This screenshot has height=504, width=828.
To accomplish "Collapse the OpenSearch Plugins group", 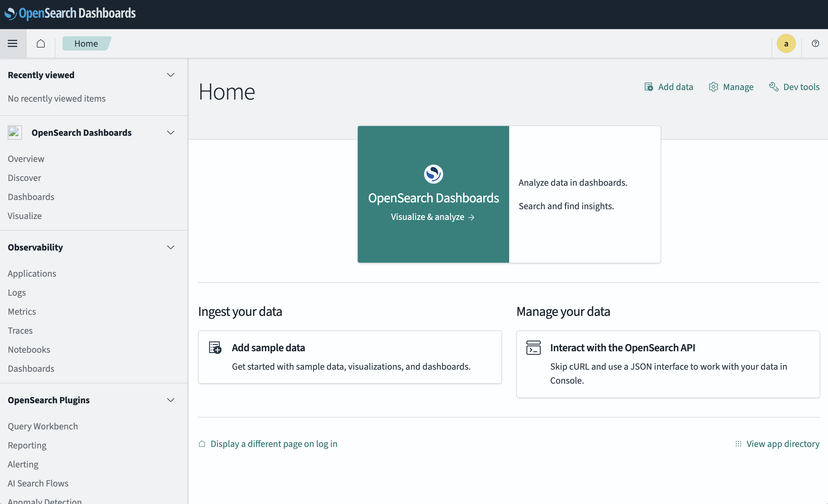I will coord(170,400).
